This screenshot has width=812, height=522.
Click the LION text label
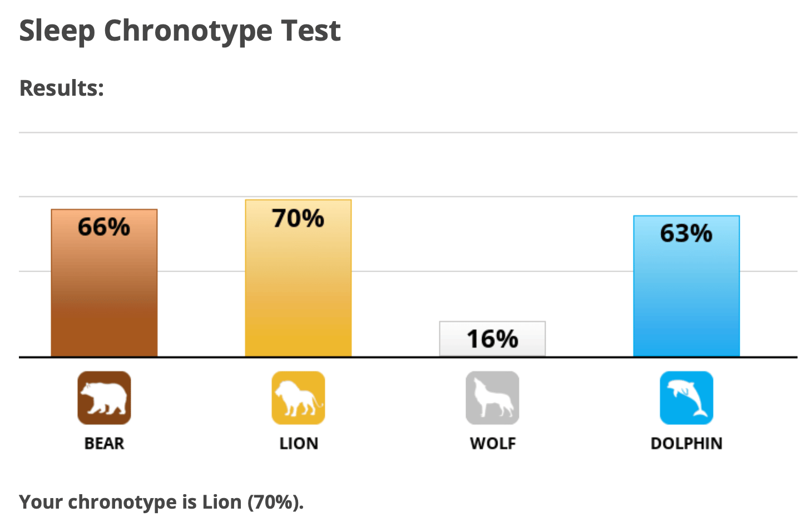(x=299, y=444)
